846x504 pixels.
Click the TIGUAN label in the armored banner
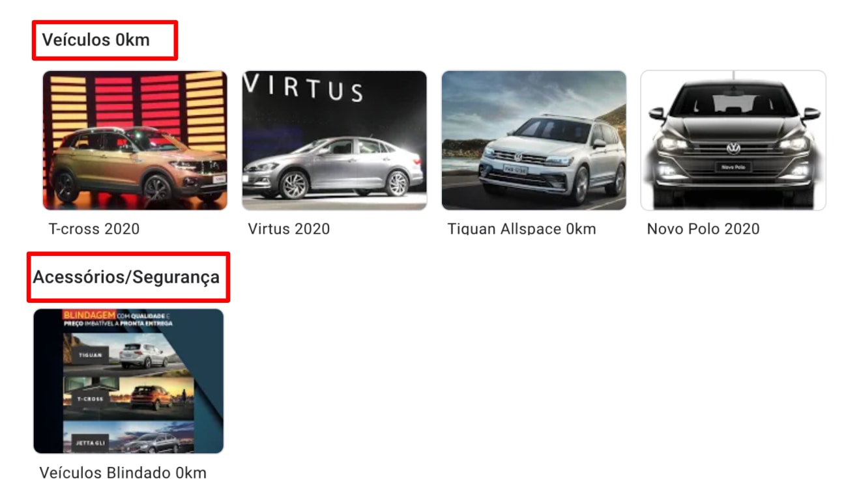pyautogui.click(x=91, y=356)
